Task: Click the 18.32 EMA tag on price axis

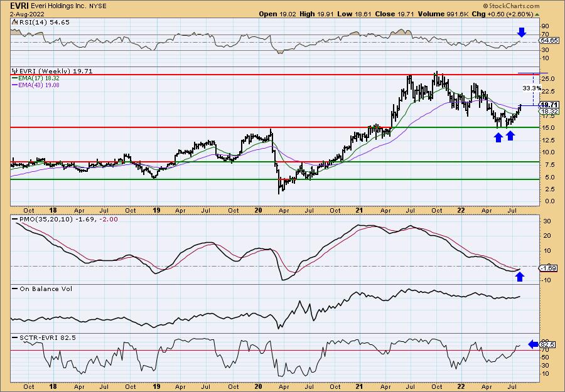Action: [x=549, y=112]
